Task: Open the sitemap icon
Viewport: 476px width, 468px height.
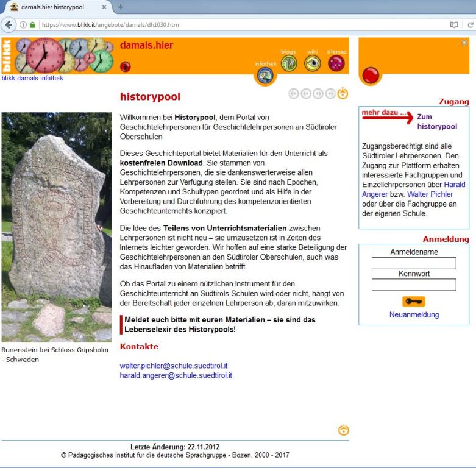Action: coord(336,63)
